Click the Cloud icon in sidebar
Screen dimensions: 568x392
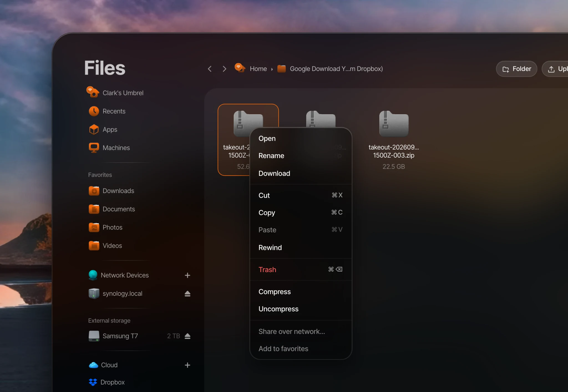[93, 365]
